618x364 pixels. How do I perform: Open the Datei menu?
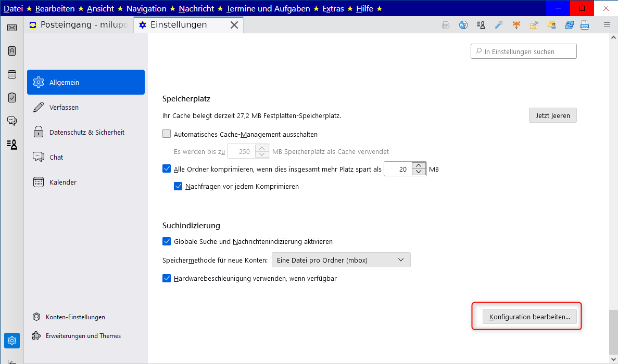click(14, 8)
